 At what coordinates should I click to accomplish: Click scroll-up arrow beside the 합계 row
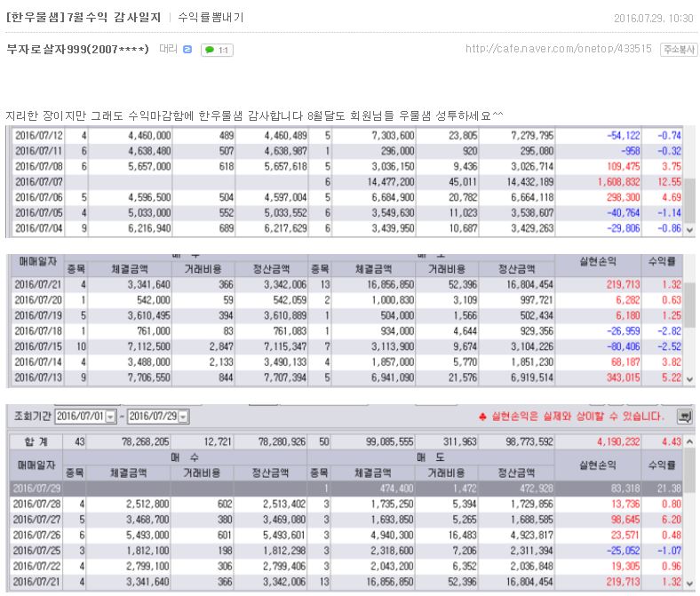tap(689, 441)
